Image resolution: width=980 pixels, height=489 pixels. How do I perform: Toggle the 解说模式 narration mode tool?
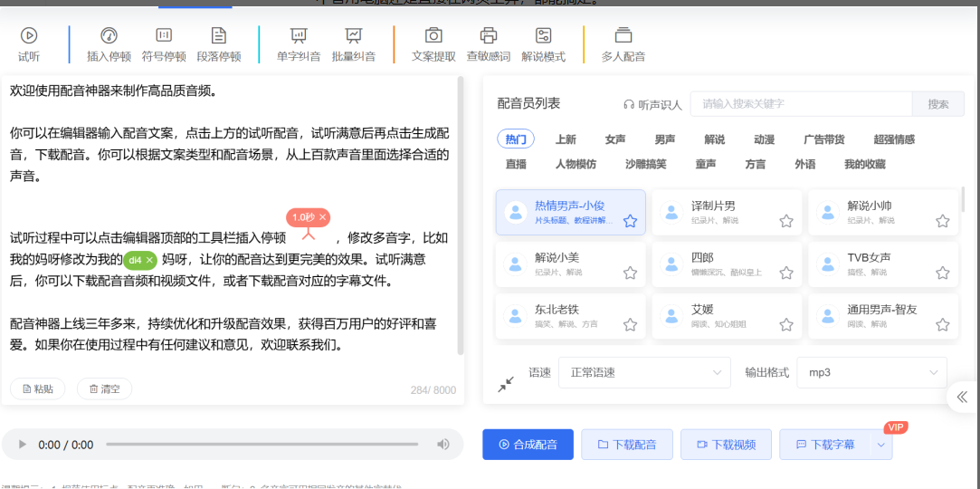coord(543,45)
